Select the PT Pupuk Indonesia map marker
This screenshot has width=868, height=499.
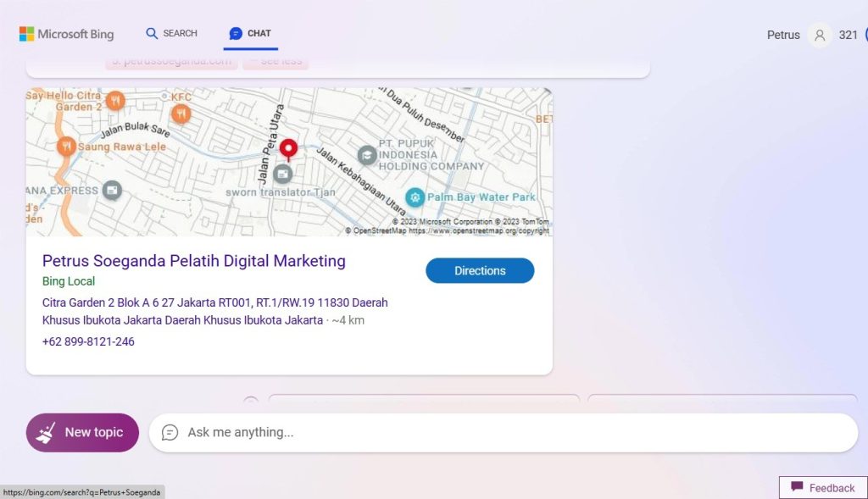(367, 155)
